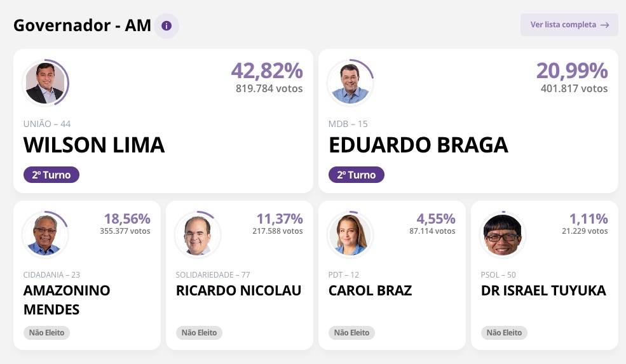Click Amazonino Mendes's portrait
The width and height of the screenshot is (626, 364).
pyautogui.click(x=45, y=234)
